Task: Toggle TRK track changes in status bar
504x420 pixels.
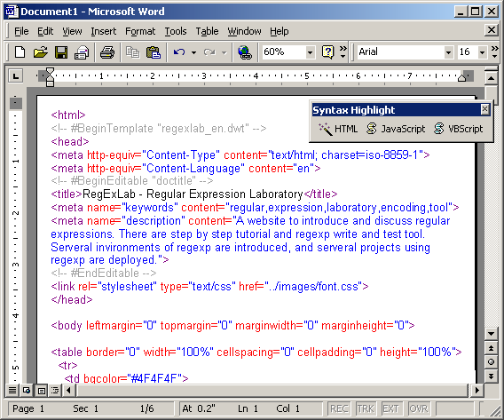Action: pos(366,408)
